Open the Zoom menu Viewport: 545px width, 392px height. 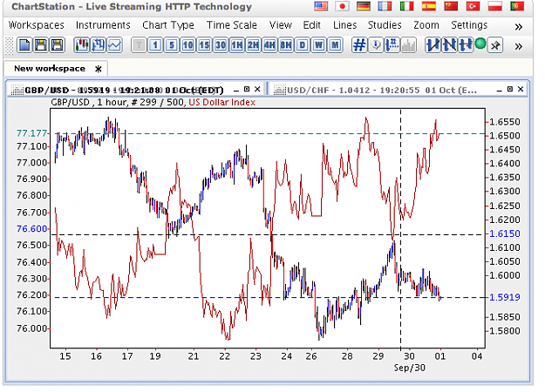pyautogui.click(x=426, y=25)
